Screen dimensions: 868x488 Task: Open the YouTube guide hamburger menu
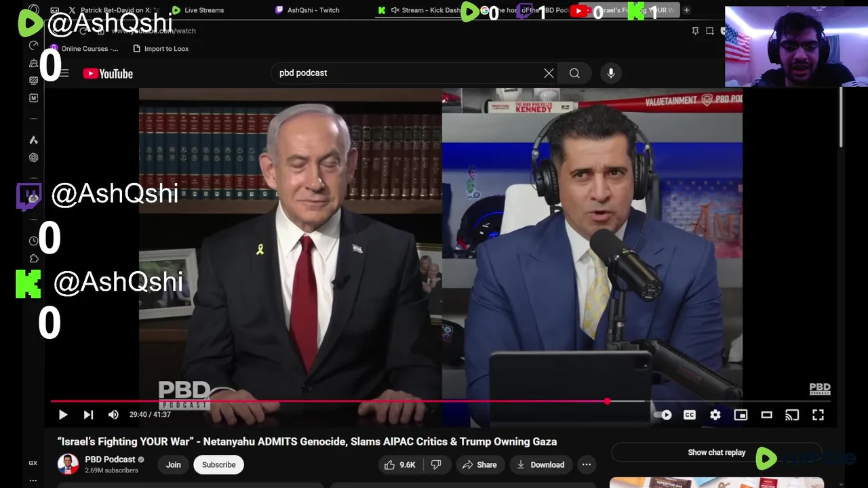pyautogui.click(x=64, y=73)
